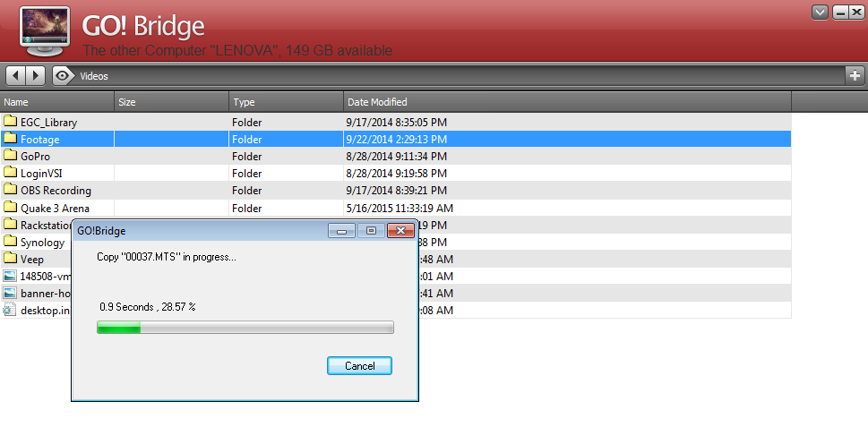Select the desktop.ini file icon

tap(10, 310)
